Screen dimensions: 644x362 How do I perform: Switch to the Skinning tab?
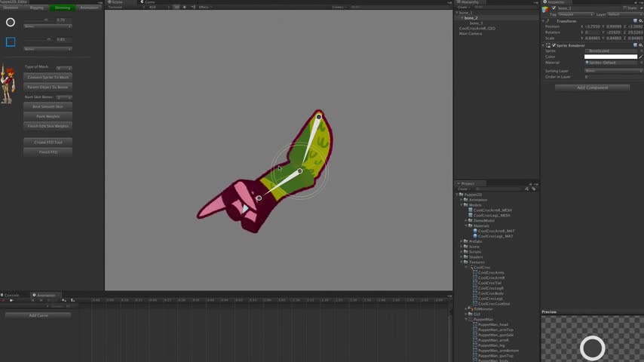pos(63,8)
